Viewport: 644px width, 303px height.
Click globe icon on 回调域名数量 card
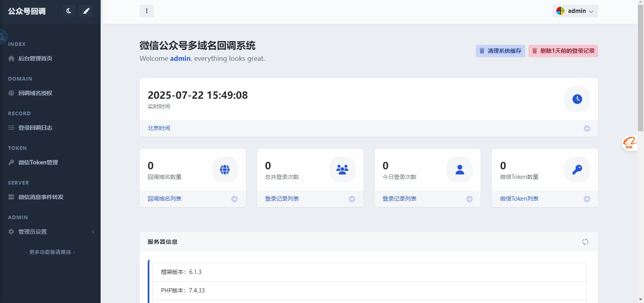[x=225, y=170]
